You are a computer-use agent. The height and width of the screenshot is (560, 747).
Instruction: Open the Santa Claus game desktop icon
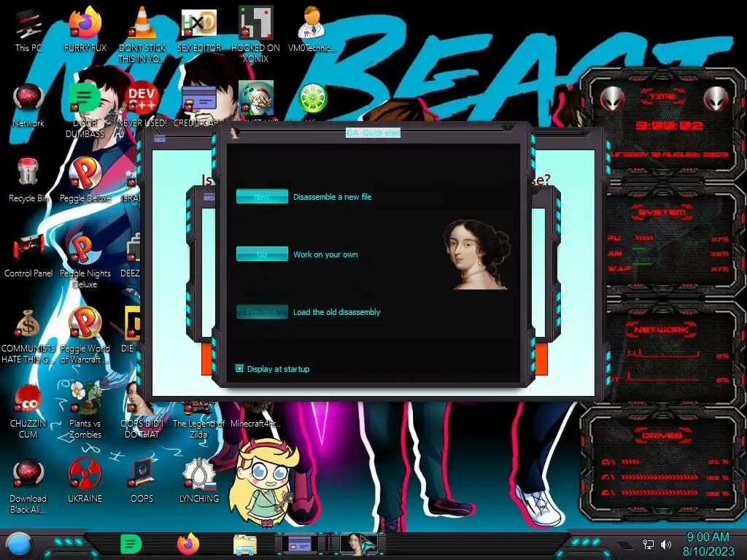[255, 98]
